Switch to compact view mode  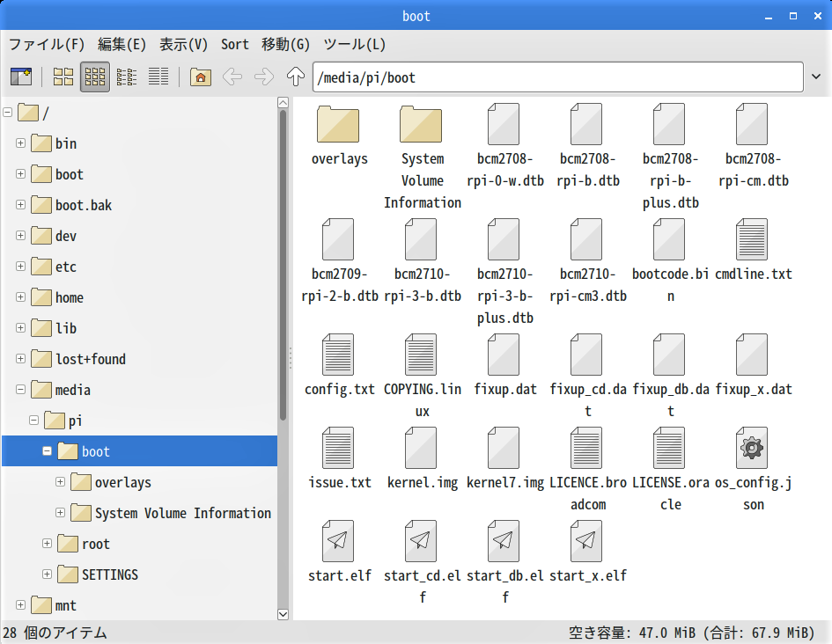[127, 77]
